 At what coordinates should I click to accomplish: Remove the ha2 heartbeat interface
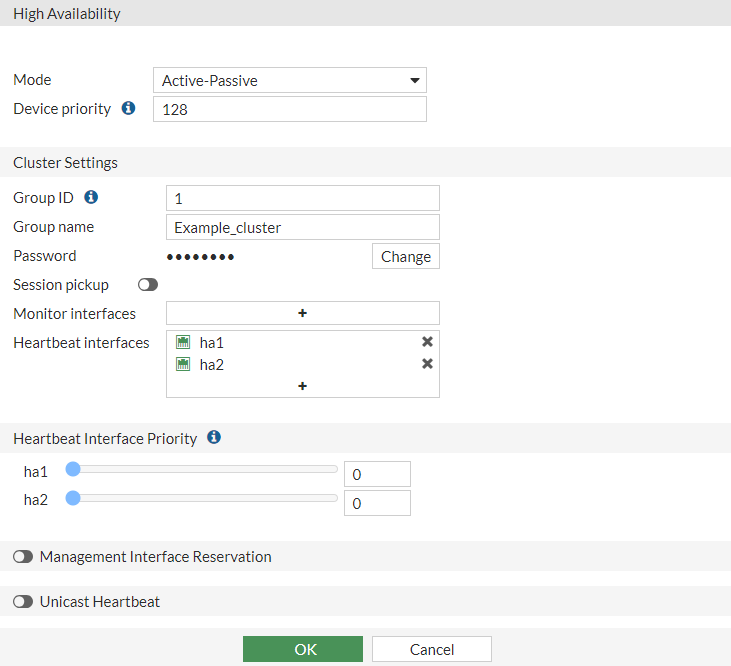click(x=427, y=364)
